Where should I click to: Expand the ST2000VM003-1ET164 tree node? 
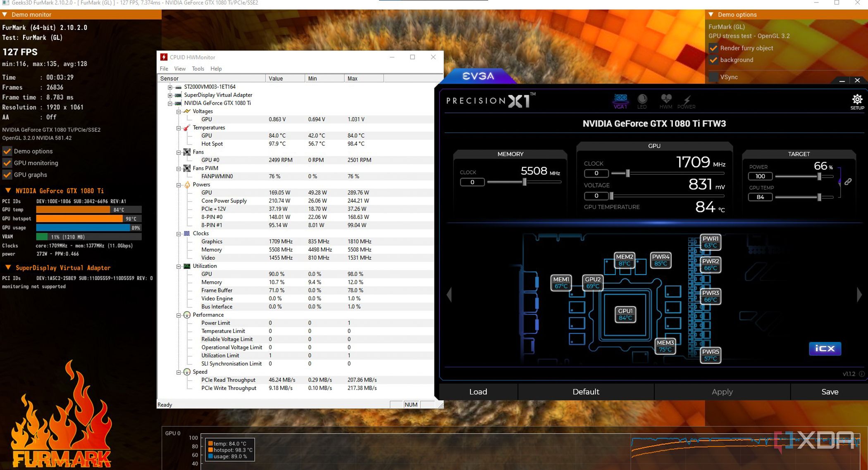[170, 87]
